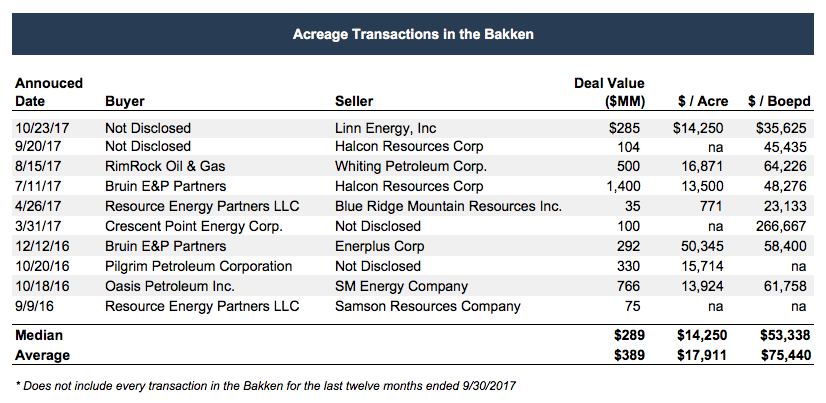826x403 pixels.
Task: Select the Deal Value ($MM) header
Action: pyautogui.click(x=610, y=92)
